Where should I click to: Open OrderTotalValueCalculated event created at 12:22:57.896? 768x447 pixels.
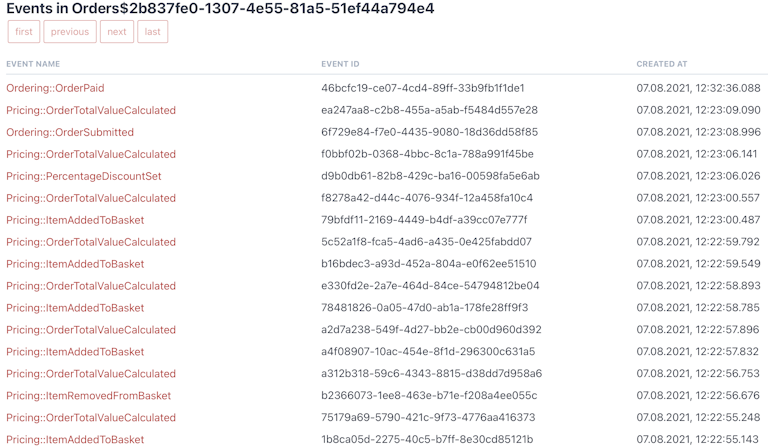(91, 330)
